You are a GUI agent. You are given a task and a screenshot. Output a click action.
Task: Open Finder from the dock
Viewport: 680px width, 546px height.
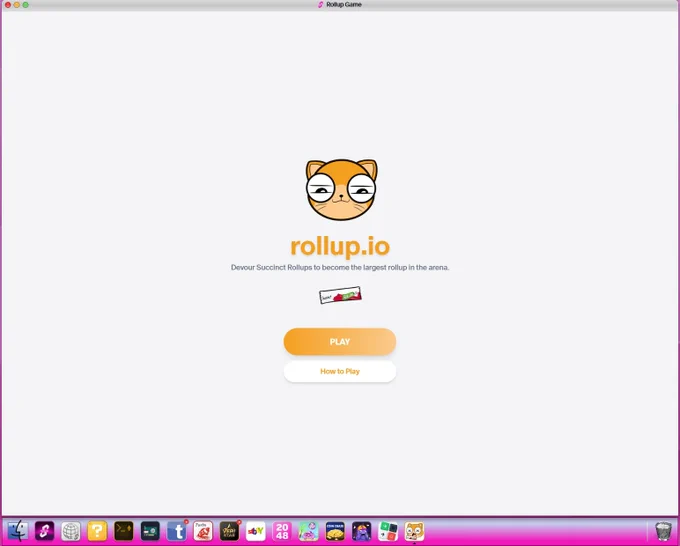(x=18, y=531)
